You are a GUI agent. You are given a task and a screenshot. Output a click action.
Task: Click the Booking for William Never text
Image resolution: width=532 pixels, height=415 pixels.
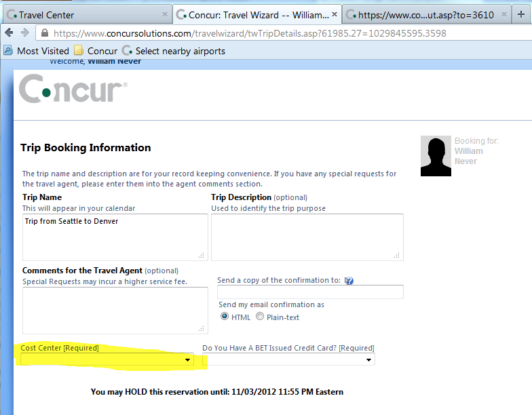click(476, 151)
